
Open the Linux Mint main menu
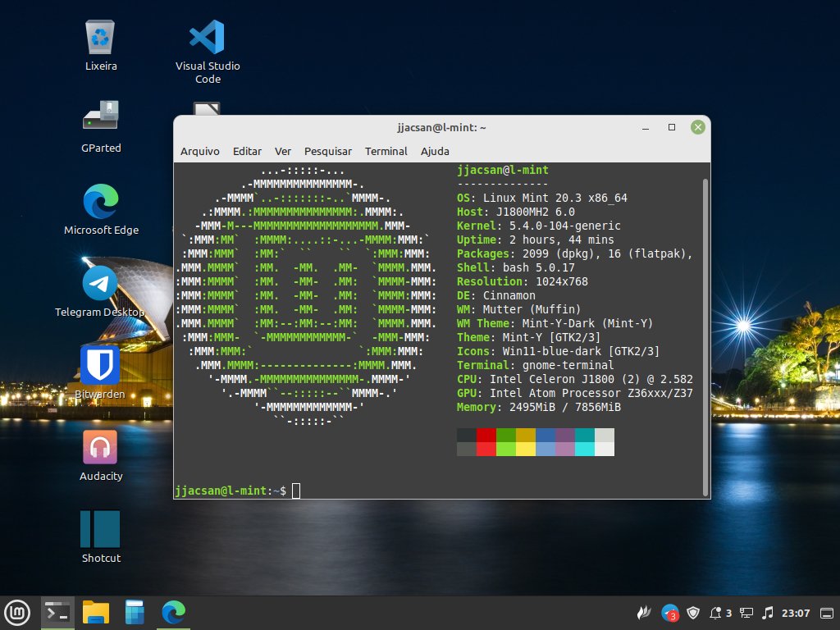(17, 612)
